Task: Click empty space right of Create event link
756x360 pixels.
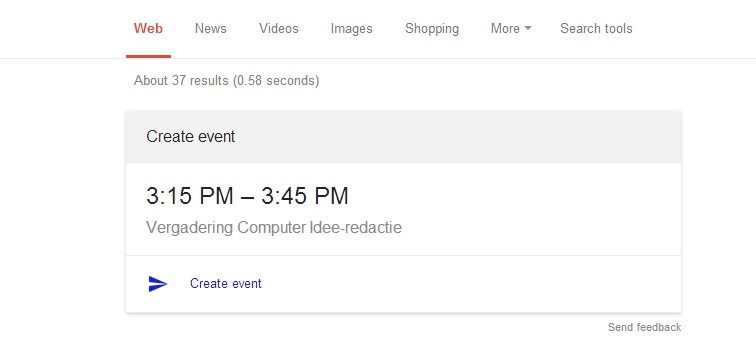Action: point(470,284)
